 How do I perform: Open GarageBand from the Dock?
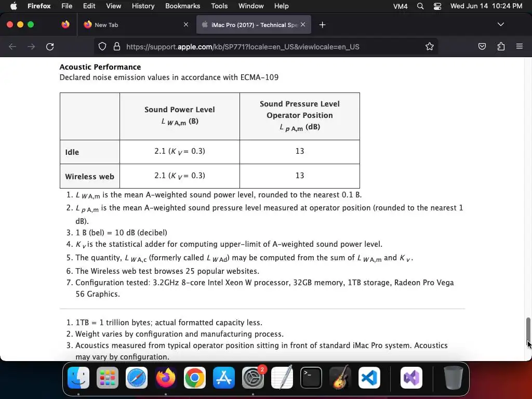pyautogui.click(x=340, y=378)
